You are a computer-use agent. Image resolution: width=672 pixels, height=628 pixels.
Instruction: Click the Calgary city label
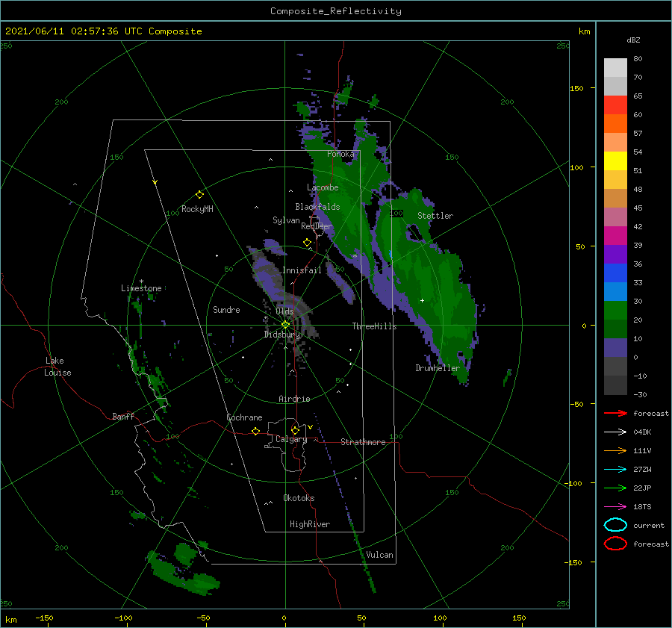coord(291,439)
